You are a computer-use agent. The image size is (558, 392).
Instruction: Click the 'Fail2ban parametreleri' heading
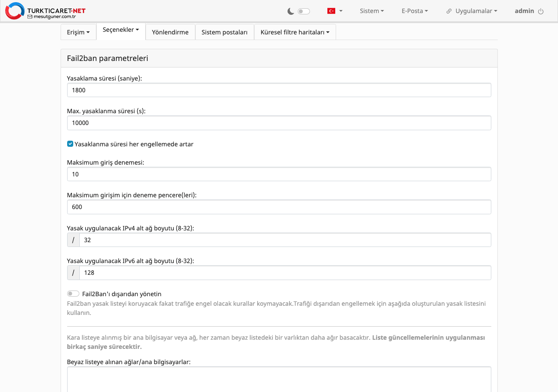(x=108, y=58)
